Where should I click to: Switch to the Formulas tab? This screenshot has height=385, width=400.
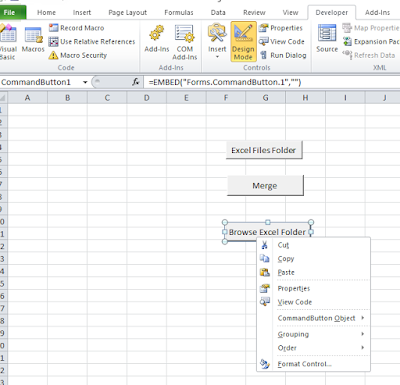tap(179, 13)
